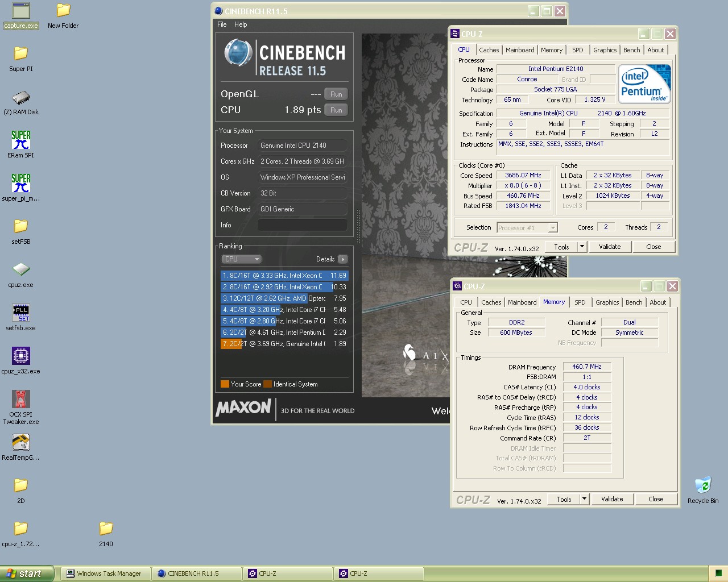Click Close in lower CPU-Z window
The height and width of the screenshot is (582, 728).
pyautogui.click(x=656, y=499)
